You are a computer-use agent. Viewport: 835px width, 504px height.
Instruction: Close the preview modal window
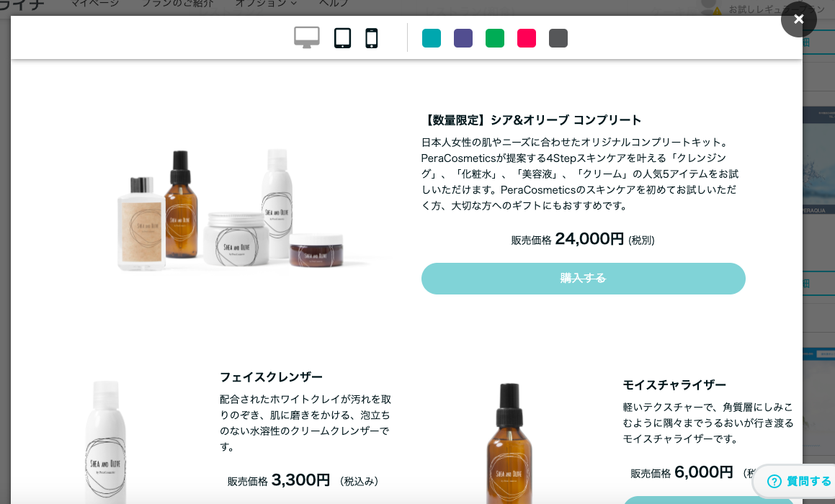[x=799, y=19]
